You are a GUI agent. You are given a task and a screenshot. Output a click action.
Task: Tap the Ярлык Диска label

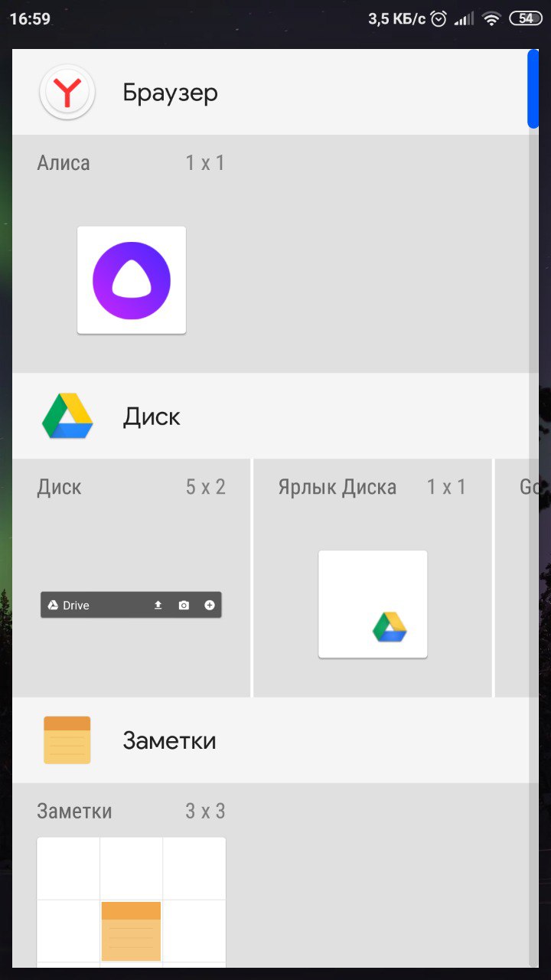(x=337, y=488)
